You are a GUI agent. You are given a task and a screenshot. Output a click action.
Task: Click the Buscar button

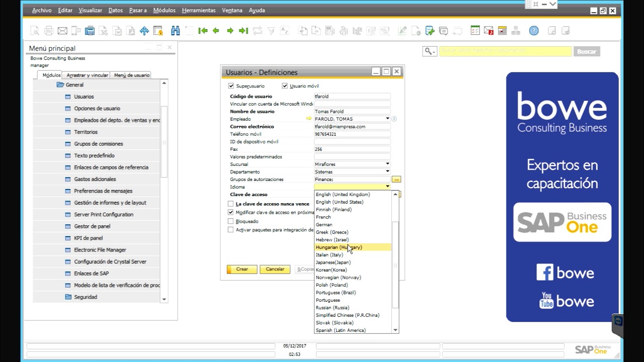[x=586, y=51]
